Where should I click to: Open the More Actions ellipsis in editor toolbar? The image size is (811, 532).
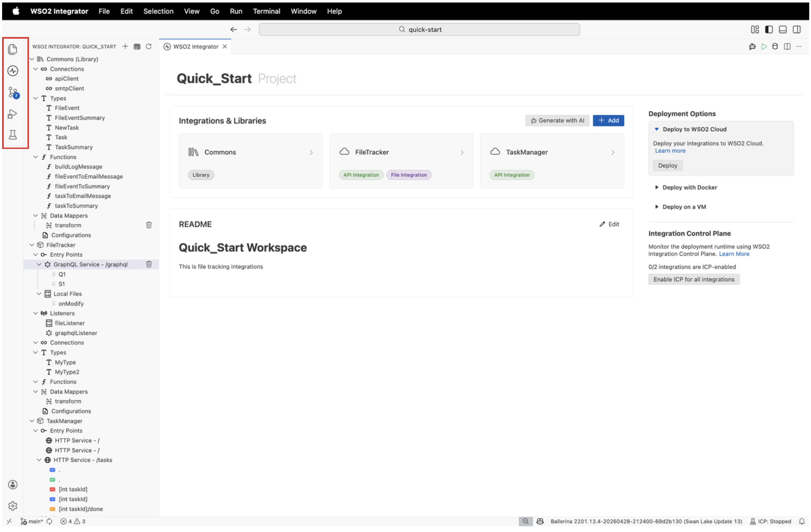[x=799, y=47]
